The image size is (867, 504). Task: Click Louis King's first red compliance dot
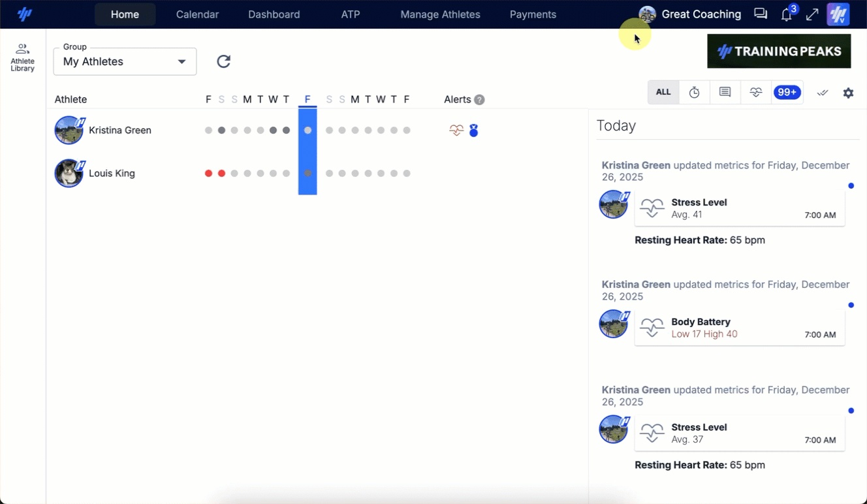tap(208, 174)
